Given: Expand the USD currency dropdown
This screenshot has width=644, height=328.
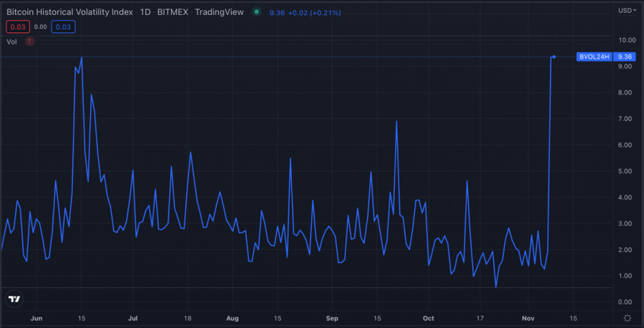Looking at the screenshot, I should pos(627,11).
